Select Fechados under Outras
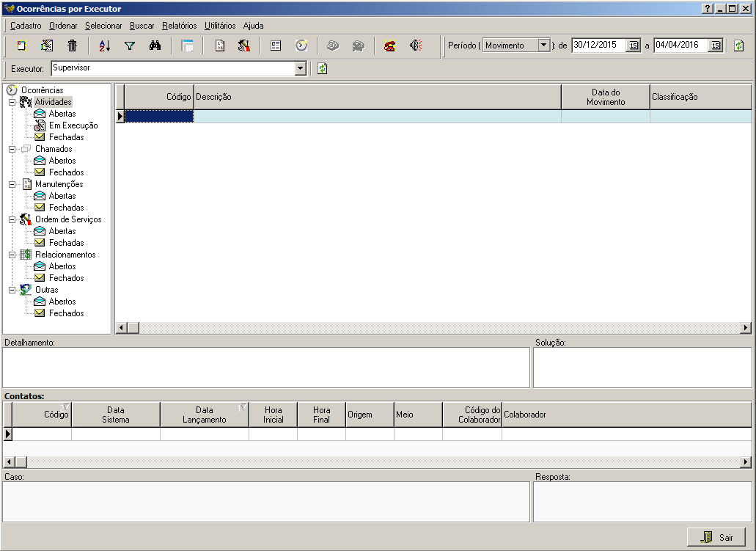756x551 pixels. [67, 313]
